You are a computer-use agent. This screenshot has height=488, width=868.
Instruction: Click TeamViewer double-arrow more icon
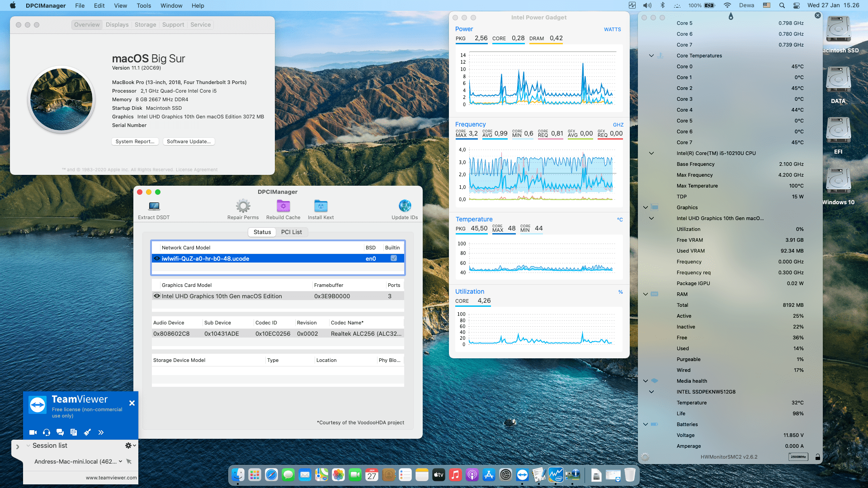point(101,432)
